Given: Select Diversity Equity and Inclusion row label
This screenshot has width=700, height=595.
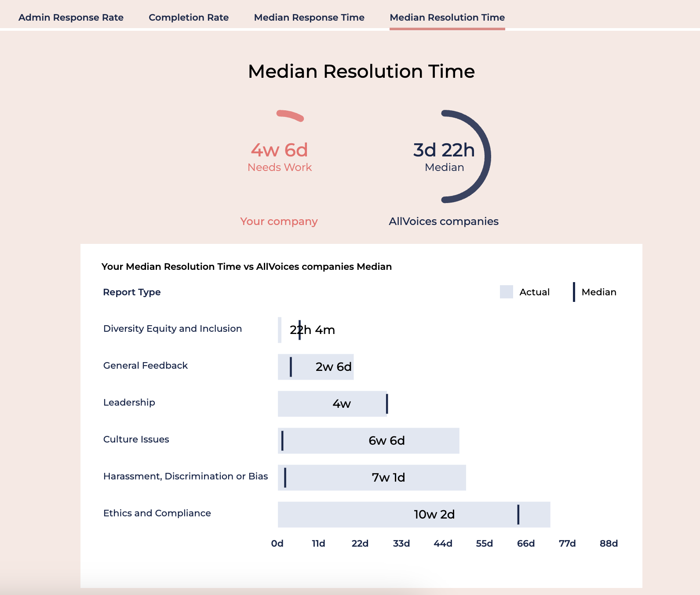Looking at the screenshot, I should [x=172, y=329].
